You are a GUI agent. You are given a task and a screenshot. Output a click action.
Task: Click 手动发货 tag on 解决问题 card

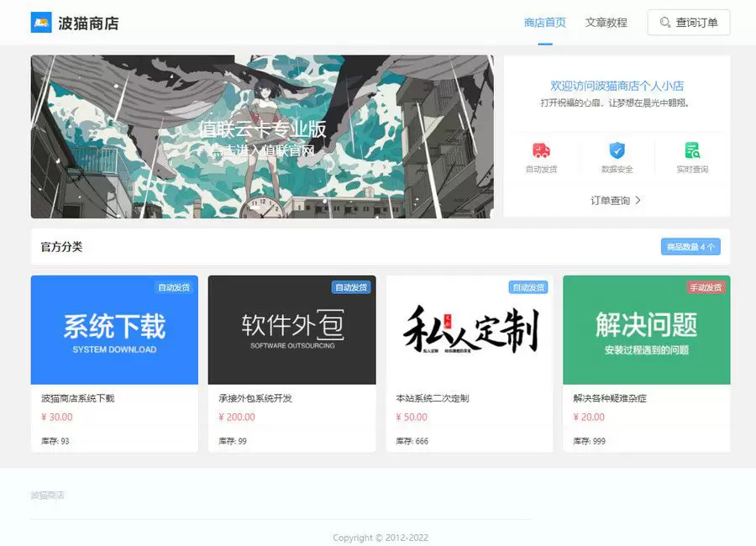[x=706, y=287]
